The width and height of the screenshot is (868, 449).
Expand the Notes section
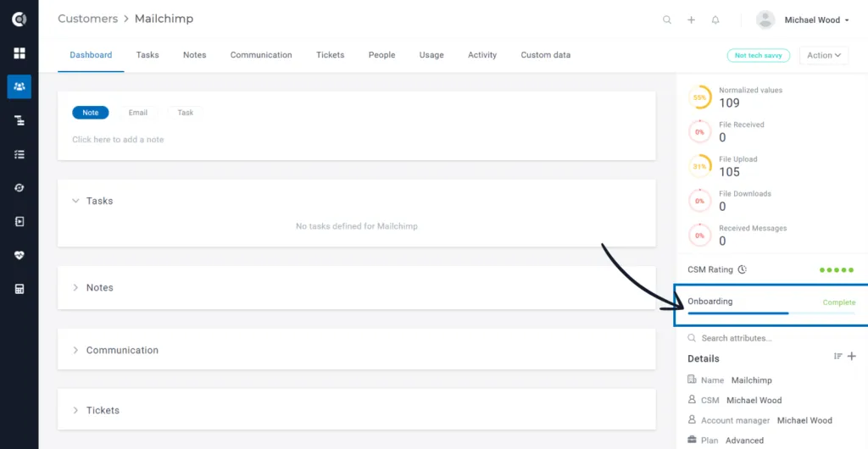[75, 287]
